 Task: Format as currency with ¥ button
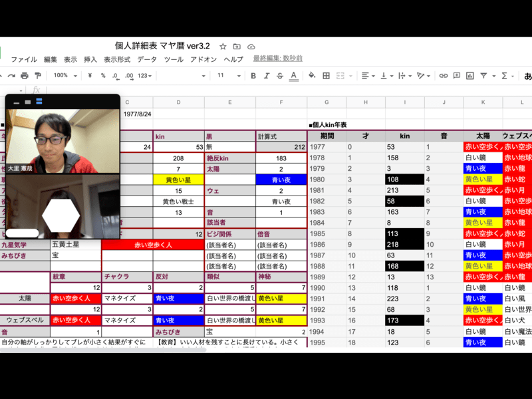coord(90,76)
